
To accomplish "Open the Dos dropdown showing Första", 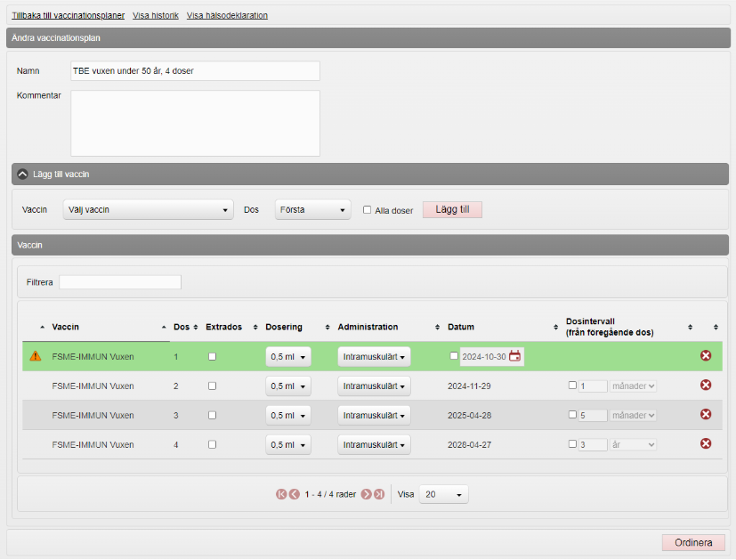I will click(313, 210).
